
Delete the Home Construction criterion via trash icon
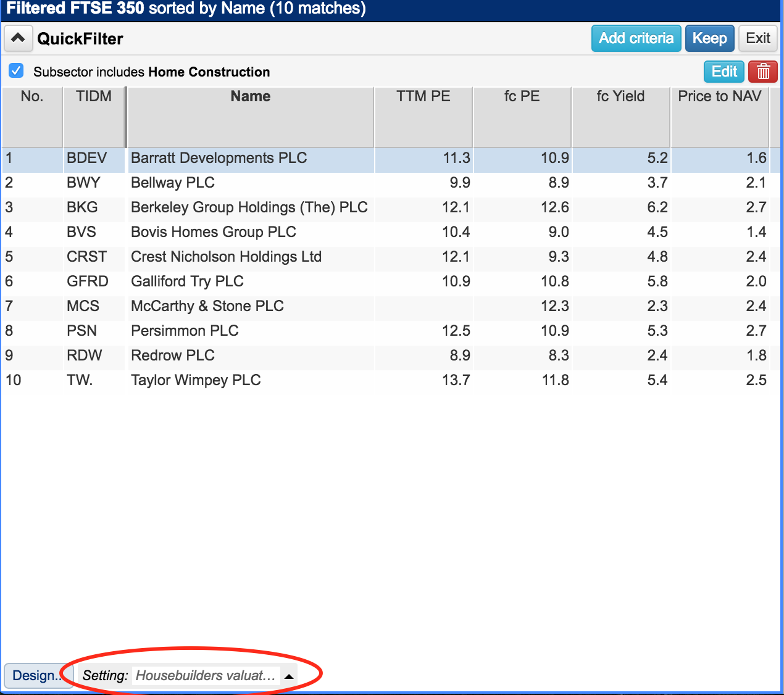(x=763, y=72)
